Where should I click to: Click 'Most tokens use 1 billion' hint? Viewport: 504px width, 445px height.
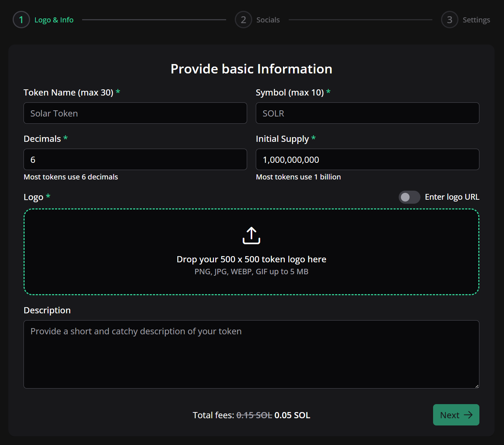[298, 177]
